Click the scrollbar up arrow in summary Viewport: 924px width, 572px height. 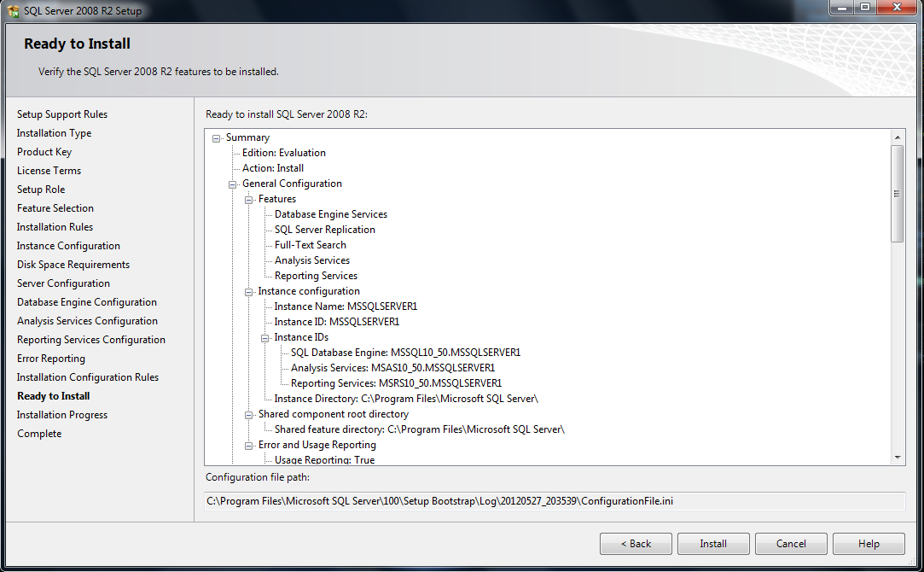pos(898,137)
